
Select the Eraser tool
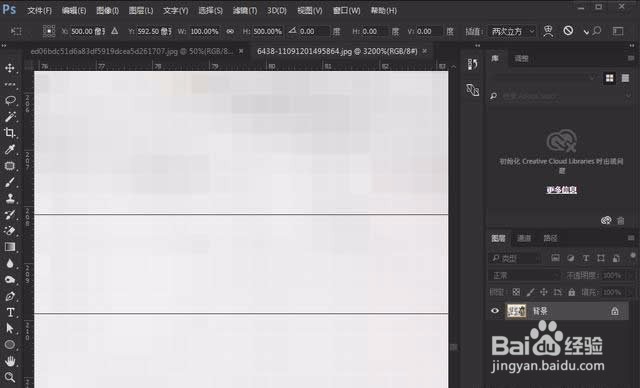coord(10,231)
